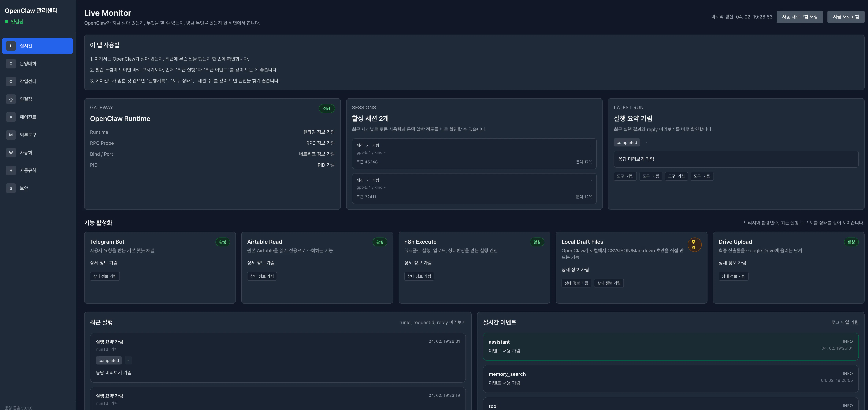The height and width of the screenshot is (410, 868).
Task: Click the H icon for 자동규칙
Action: pyautogui.click(x=11, y=170)
